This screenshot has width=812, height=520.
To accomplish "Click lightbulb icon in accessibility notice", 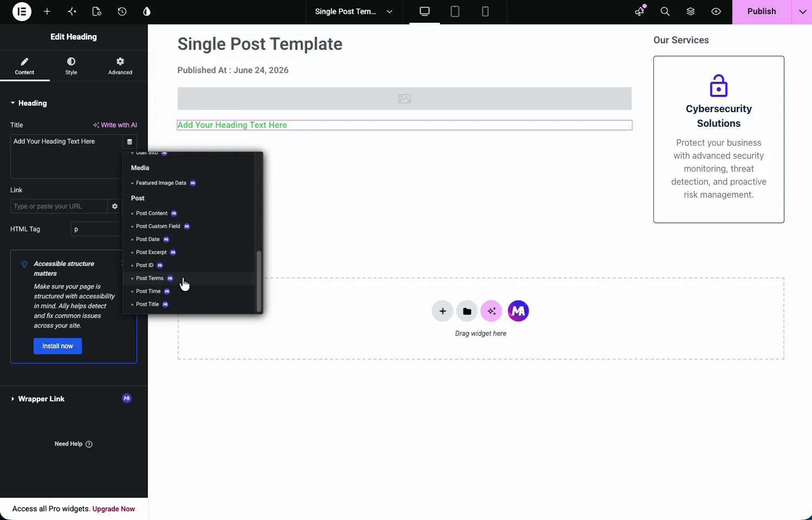I will (x=24, y=264).
